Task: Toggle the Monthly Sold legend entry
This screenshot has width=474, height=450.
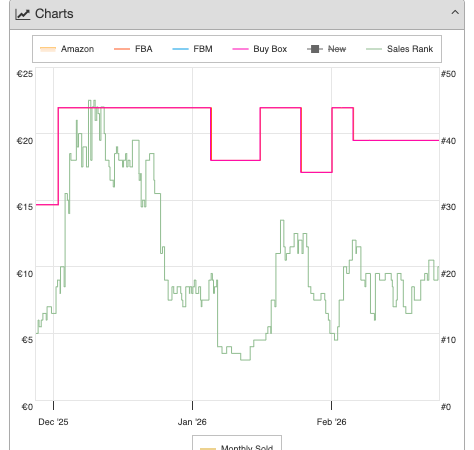Action: 237,447
